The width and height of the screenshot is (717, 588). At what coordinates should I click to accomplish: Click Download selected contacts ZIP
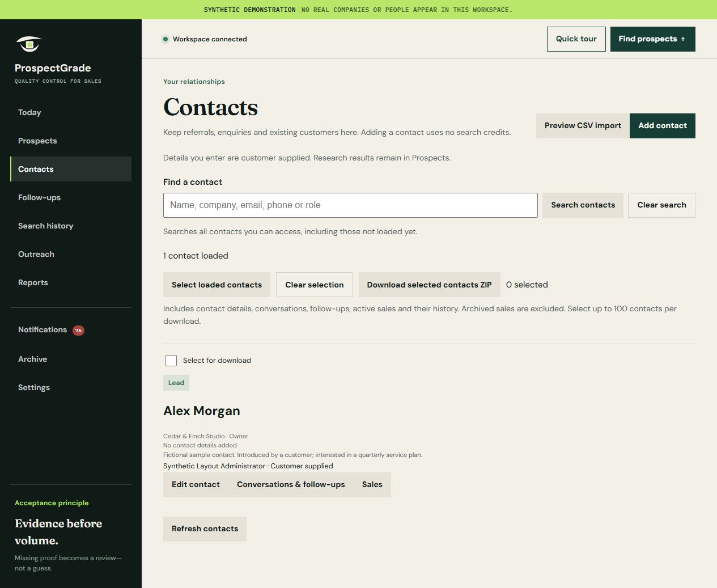429,285
